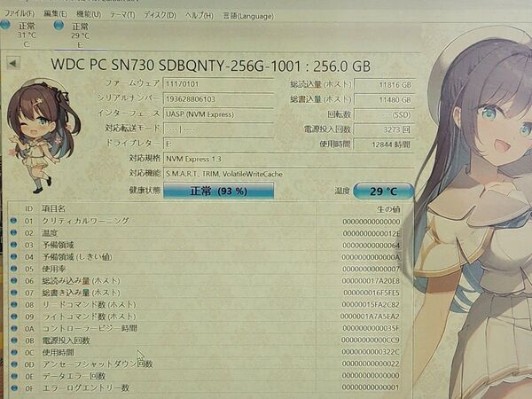The width and height of the screenshot is (532, 399).
Task: Select the ライトコマンド数 (ホスト) row
Action: 206,317
